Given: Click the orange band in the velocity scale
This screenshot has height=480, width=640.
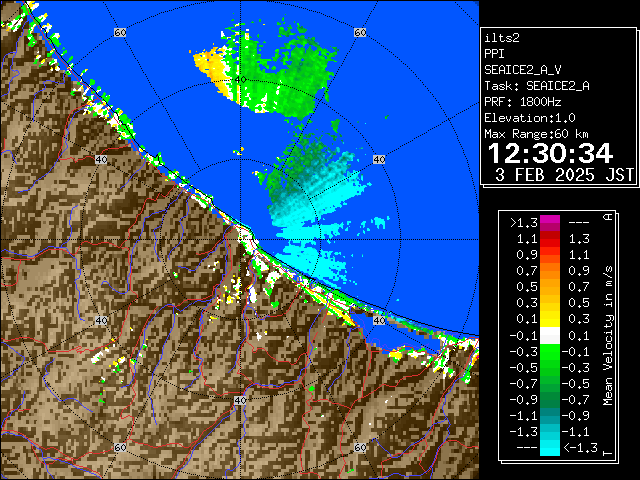Looking at the screenshot, I should pyautogui.click(x=550, y=271).
